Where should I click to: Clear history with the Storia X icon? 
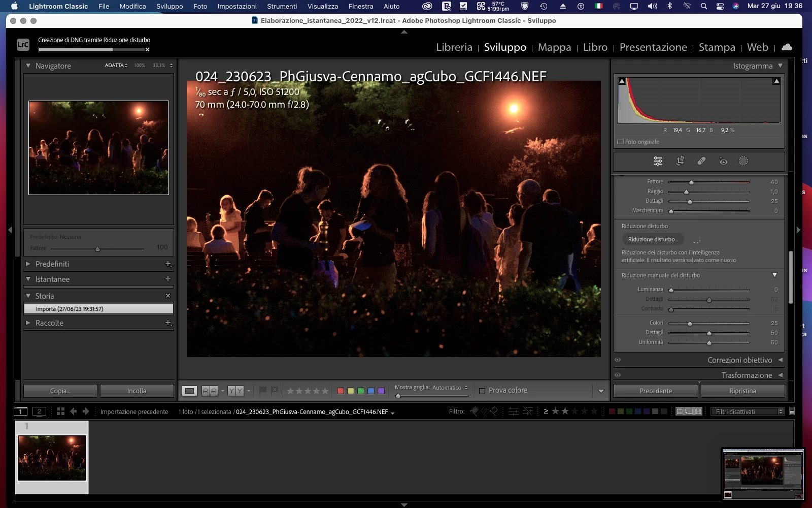[168, 296]
